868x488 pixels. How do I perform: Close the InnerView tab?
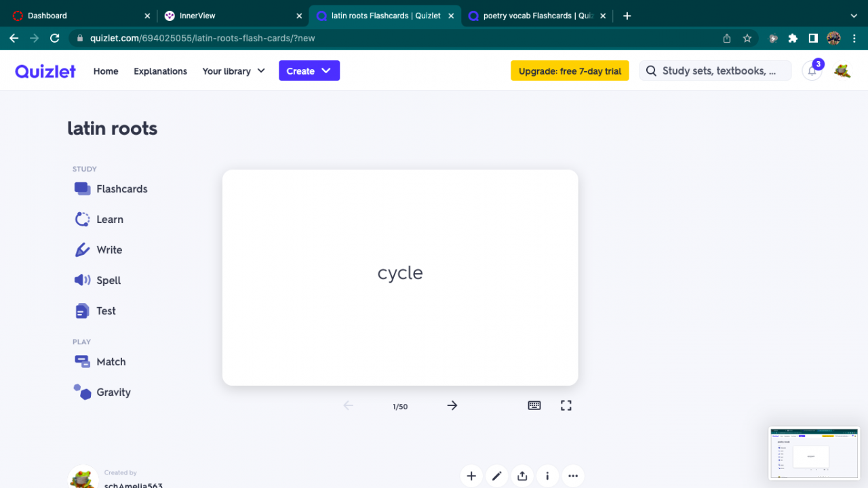tap(299, 16)
